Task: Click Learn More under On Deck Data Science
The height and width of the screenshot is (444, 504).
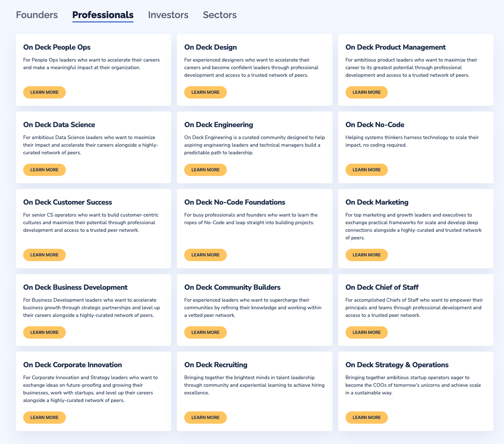Action: 45,170
